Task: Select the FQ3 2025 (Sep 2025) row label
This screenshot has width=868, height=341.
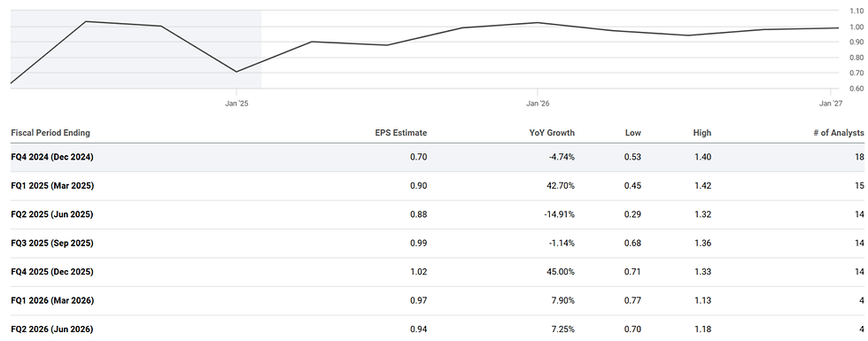Action: [52, 244]
